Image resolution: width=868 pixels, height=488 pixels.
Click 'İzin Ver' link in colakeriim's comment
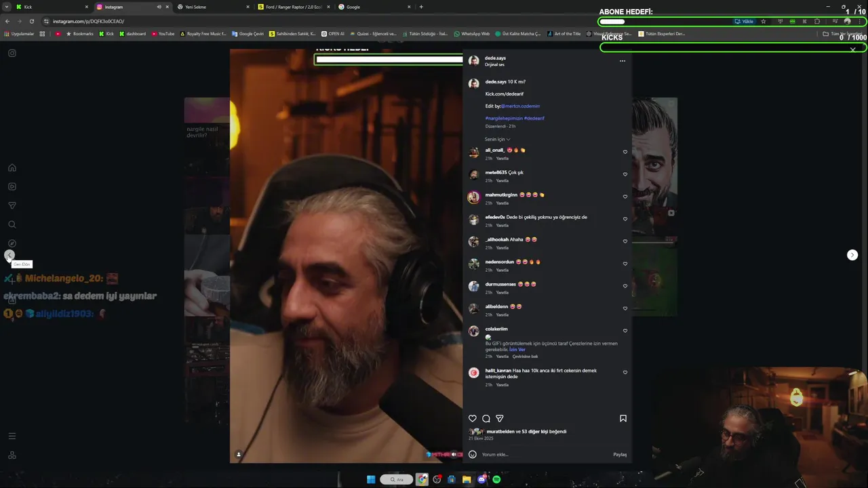point(517,350)
